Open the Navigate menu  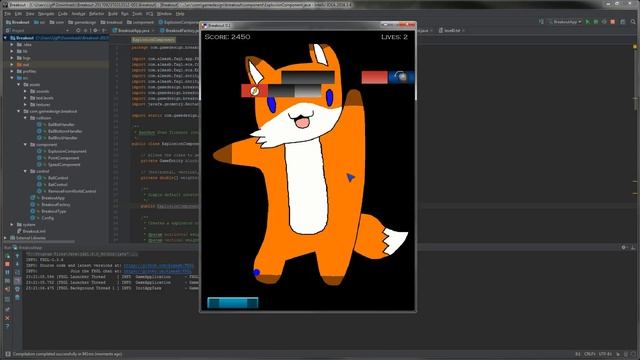point(46,13)
